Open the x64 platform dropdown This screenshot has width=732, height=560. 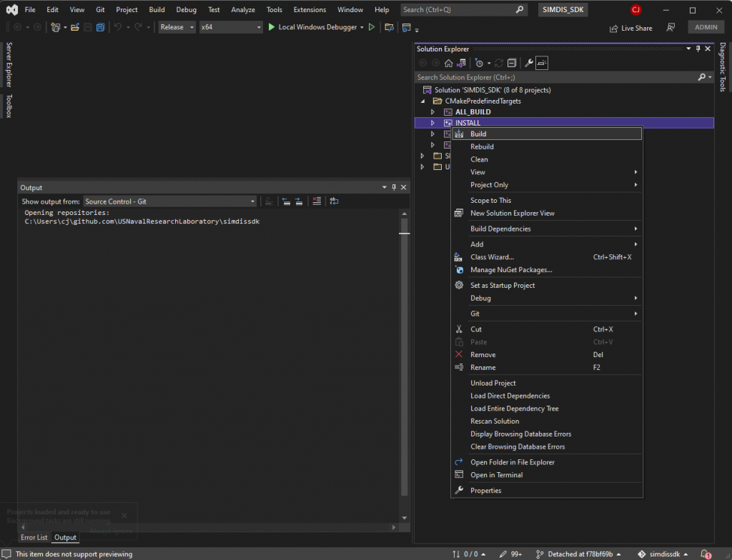click(x=231, y=27)
